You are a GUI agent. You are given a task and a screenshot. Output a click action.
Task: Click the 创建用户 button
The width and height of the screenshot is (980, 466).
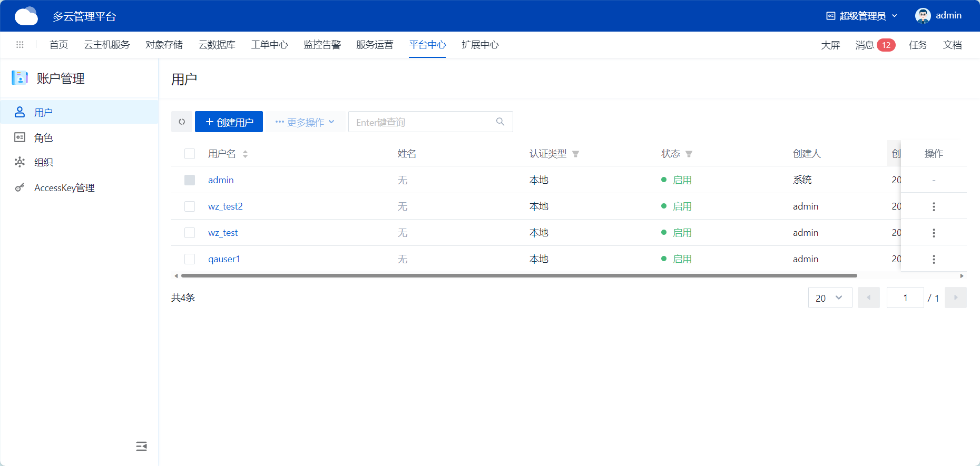tap(229, 122)
